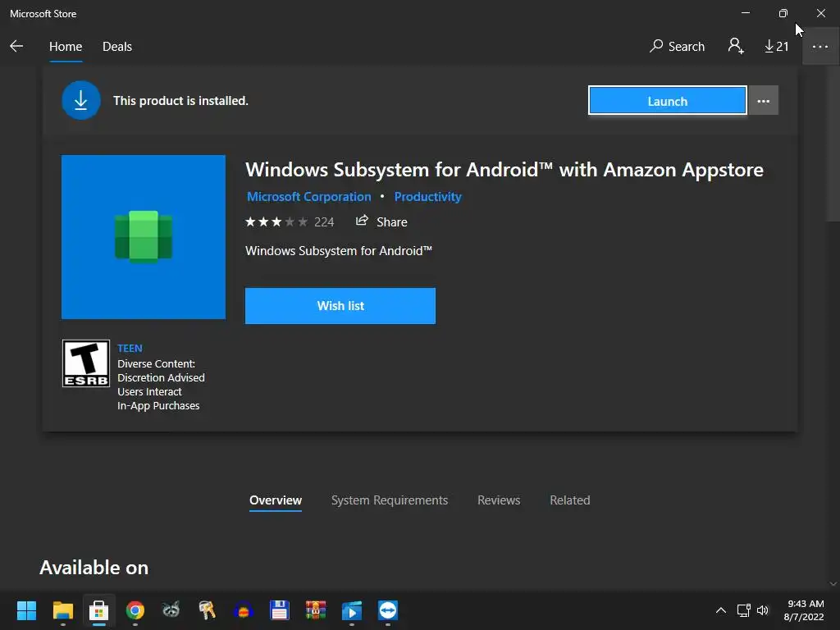Open more options next to Launch
Screen dimensions: 840x630
pyautogui.click(x=764, y=101)
